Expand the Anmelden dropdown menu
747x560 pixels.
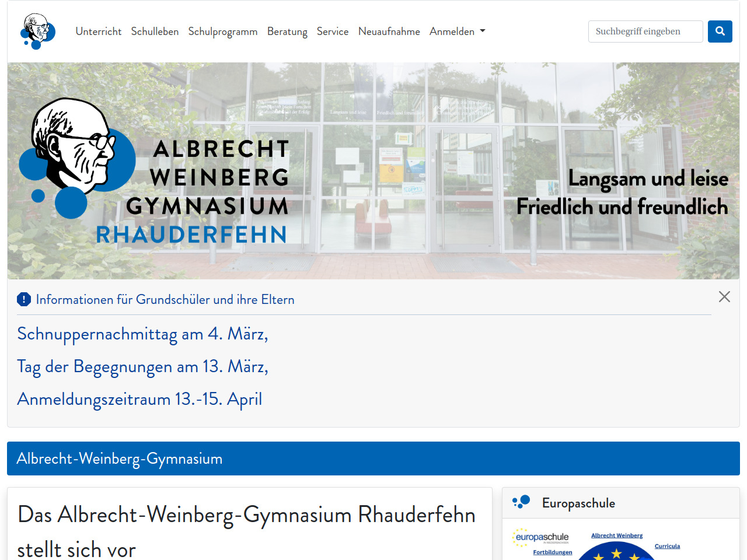tap(457, 32)
